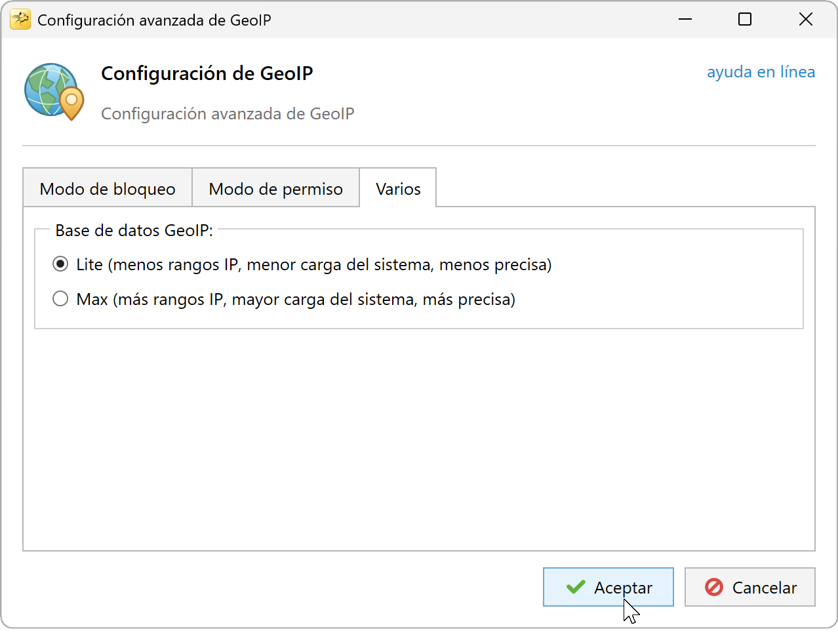The width and height of the screenshot is (838, 644).
Task: Minimize the GeoIP configuration window
Action: tap(685, 20)
